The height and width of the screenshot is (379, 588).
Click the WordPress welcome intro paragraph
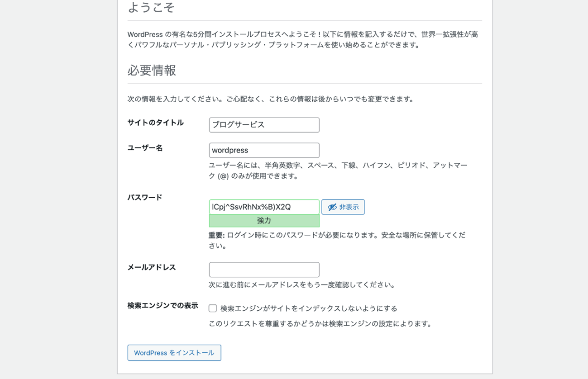pyautogui.click(x=302, y=39)
